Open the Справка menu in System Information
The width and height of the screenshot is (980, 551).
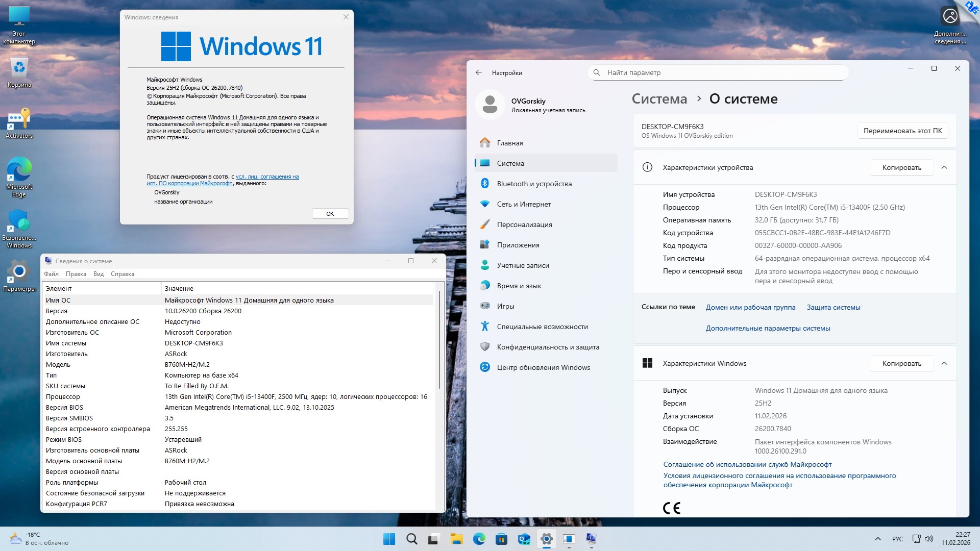coord(122,274)
